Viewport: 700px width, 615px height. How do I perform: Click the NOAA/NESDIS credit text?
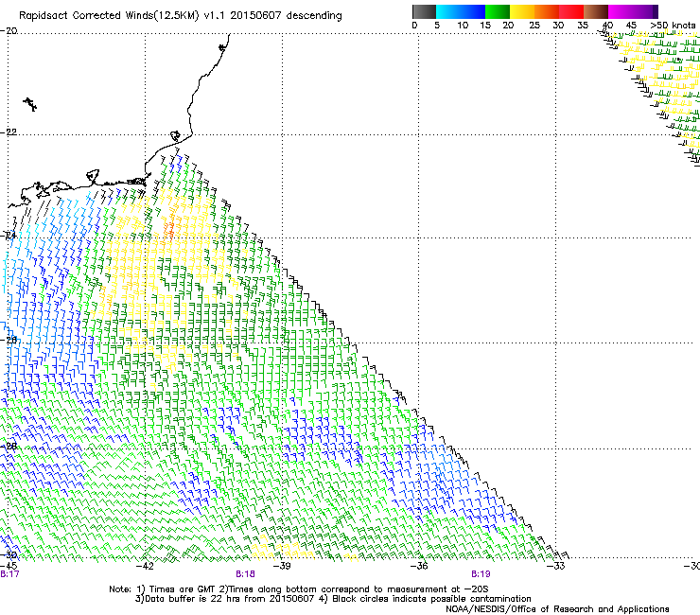(557, 609)
